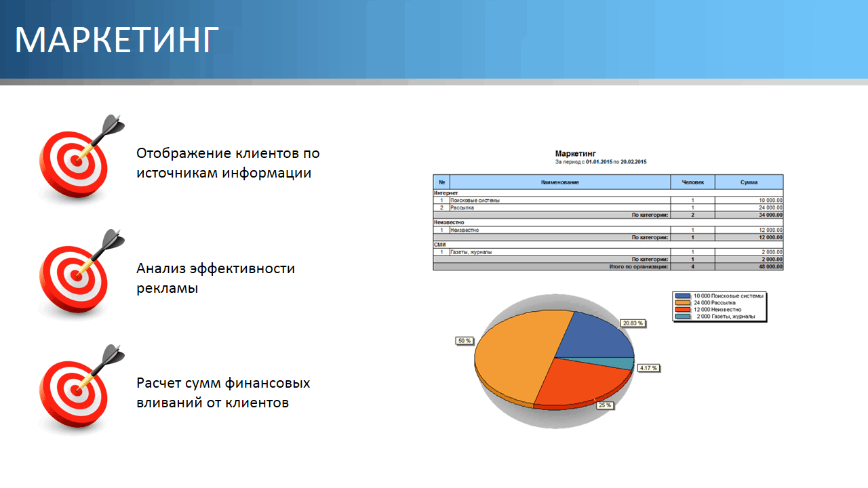This screenshot has height=488, width=868.
Task: Click the report period date line
Action: point(601,163)
